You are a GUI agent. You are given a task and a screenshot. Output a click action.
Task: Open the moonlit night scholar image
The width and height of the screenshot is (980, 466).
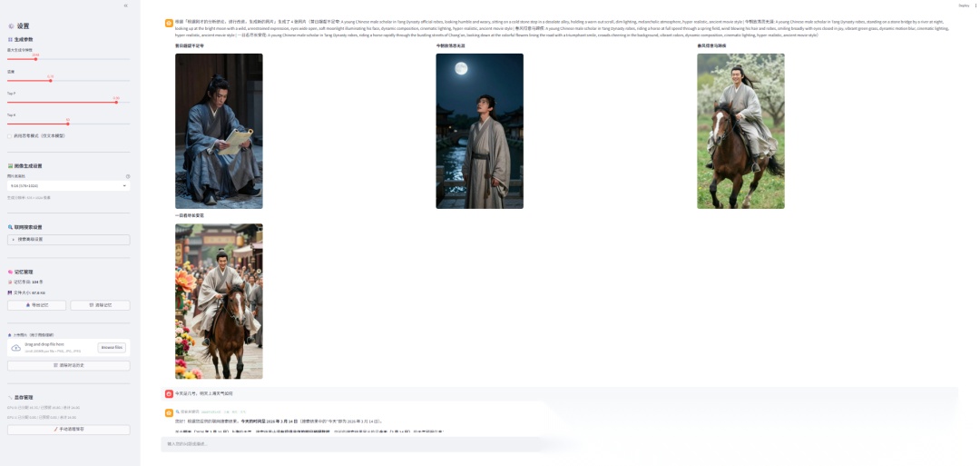point(479,131)
